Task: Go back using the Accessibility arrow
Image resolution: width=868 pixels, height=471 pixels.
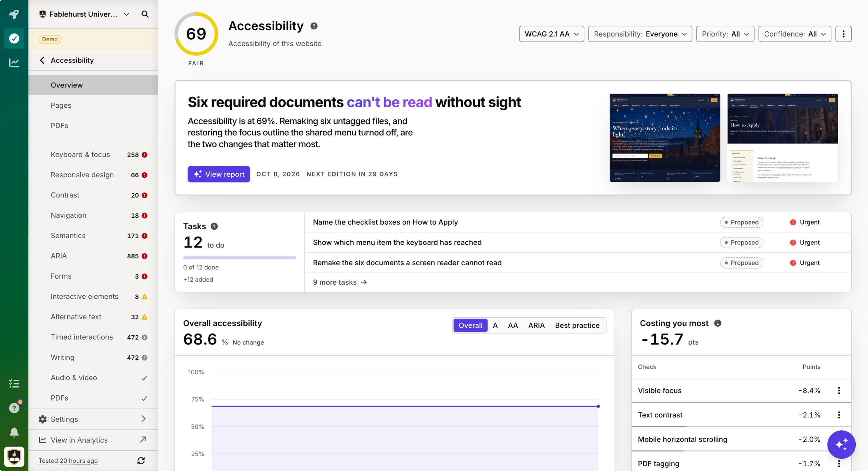Action: click(42, 60)
